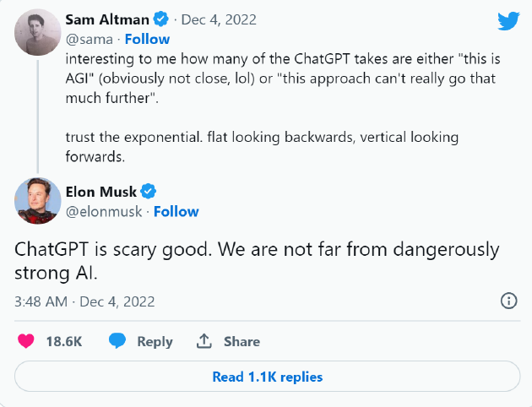Image resolution: width=532 pixels, height=407 pixels.
Task: Click the Elon Musk display name
Action: [x=101, y=192]
